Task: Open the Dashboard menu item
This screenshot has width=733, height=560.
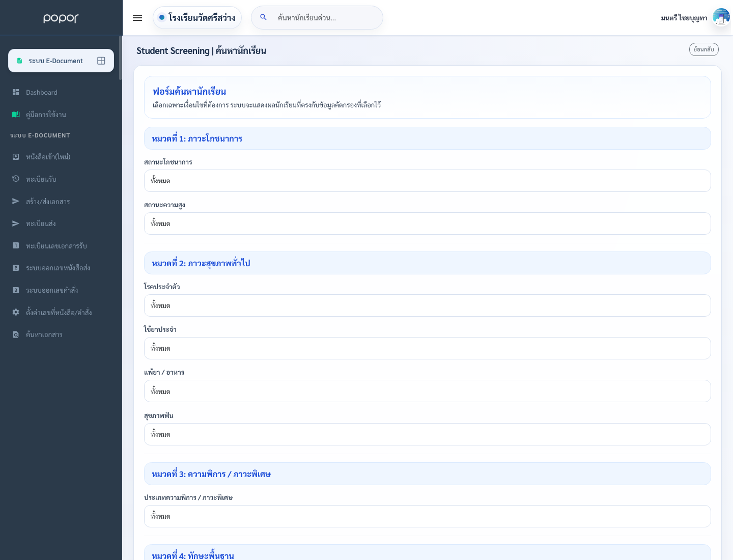Action: pyautogui.click(x=61, y=92)
